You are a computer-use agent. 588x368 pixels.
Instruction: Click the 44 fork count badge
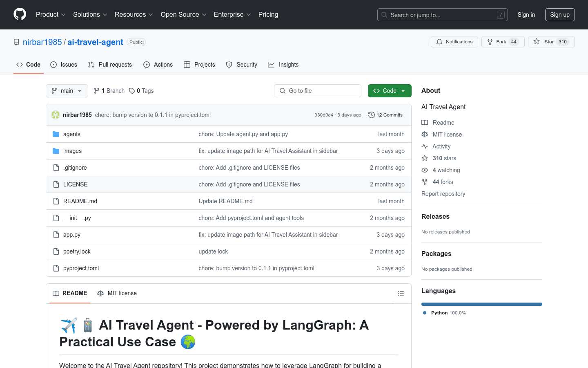[x=514, y=42]
